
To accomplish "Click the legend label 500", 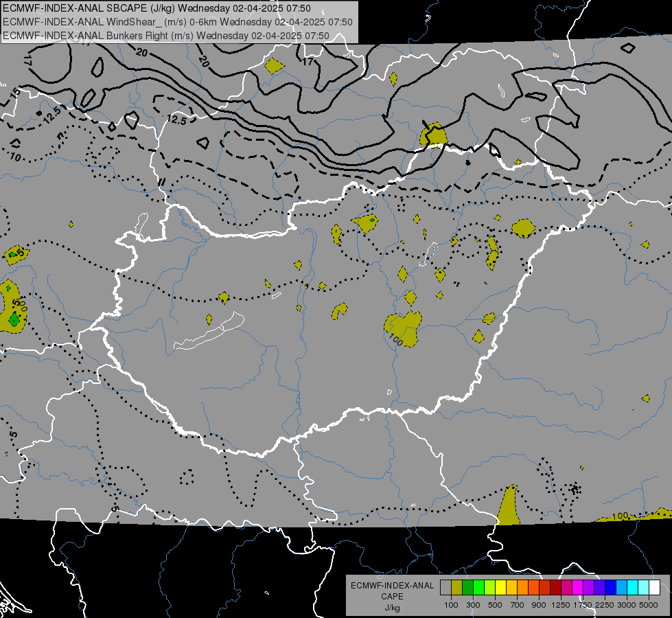I will click(495, 605).
